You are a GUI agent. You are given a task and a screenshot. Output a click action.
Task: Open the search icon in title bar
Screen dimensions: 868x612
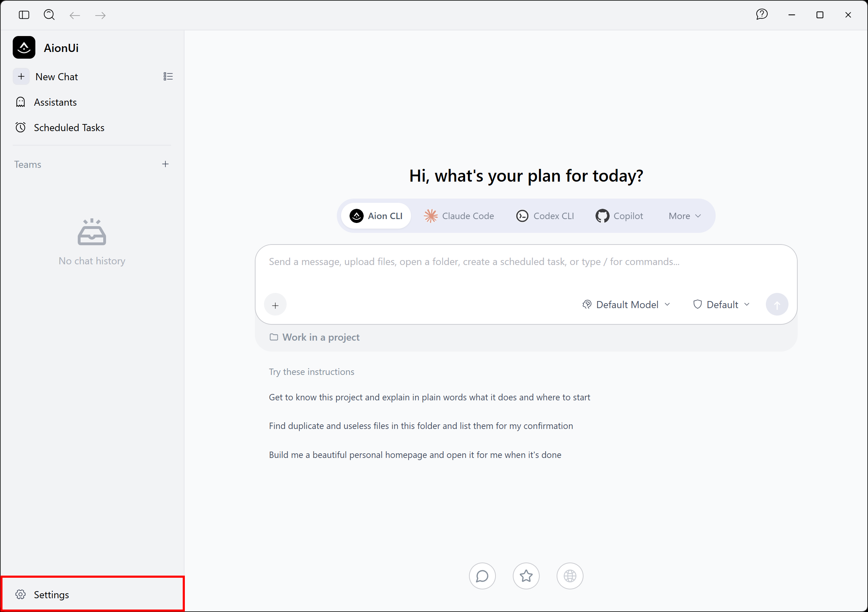(x=49, y=15)
